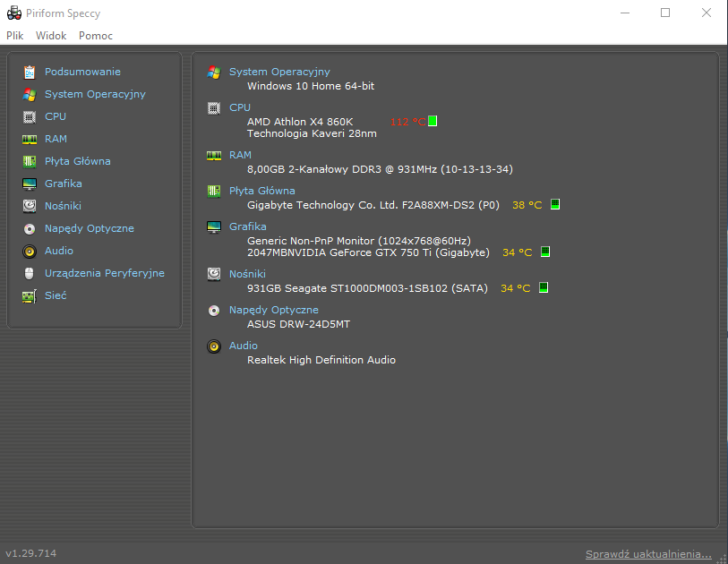Viewport: 728px width, 564px height.
Task: Open the Pomoc menu
Action: (96, 36)
